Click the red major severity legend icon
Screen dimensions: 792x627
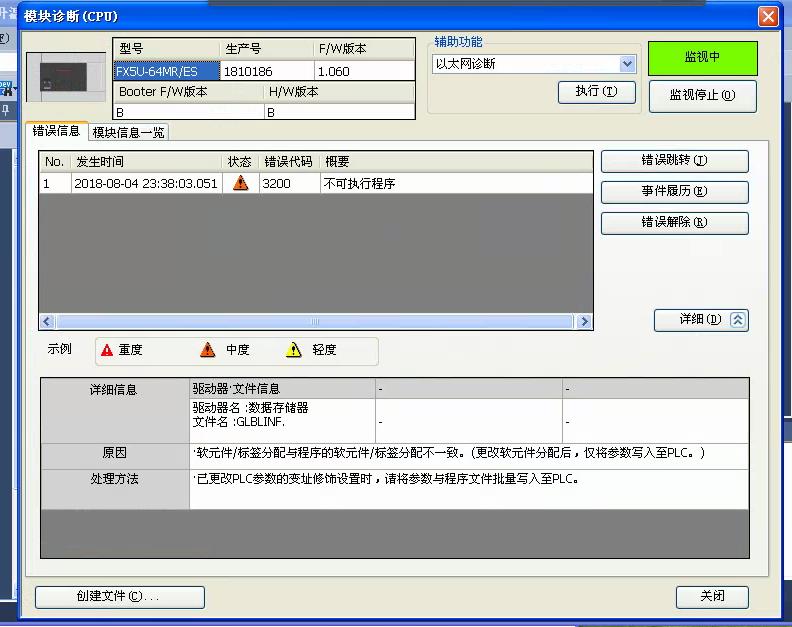pos(107,350)
